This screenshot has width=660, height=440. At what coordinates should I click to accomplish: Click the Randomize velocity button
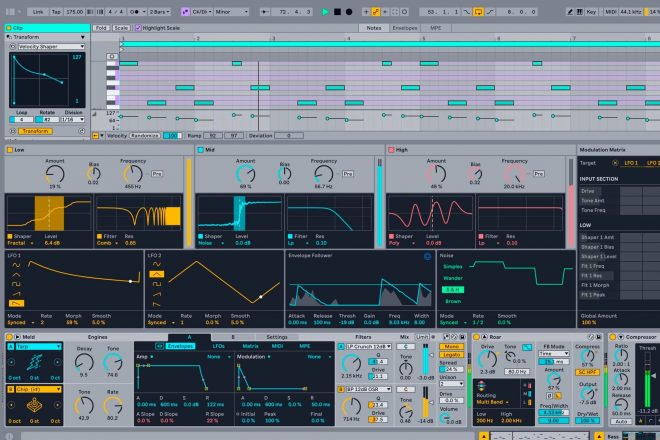point(145,136)
